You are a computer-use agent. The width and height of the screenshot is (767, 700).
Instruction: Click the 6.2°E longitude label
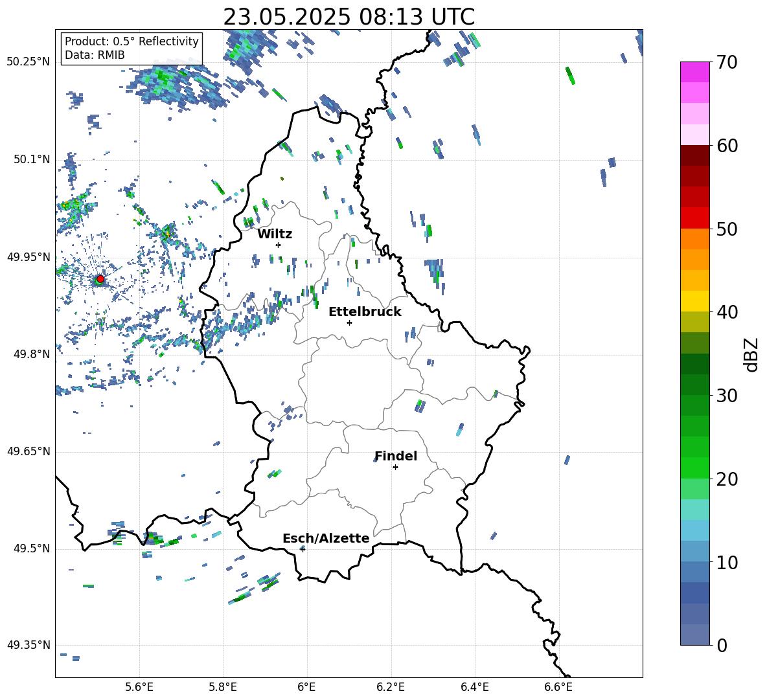(391, 687)
